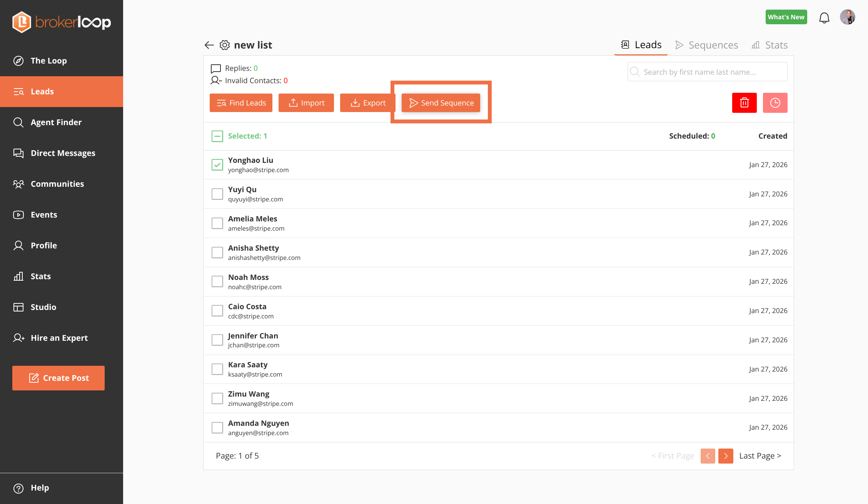Click the notification bell
Screen dimensions: 868x504
824,17
